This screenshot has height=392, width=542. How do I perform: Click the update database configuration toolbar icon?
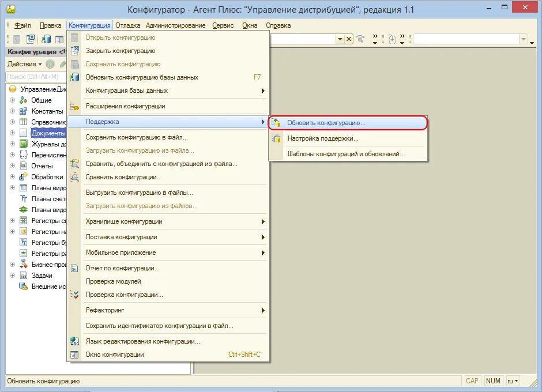point(46,39)
